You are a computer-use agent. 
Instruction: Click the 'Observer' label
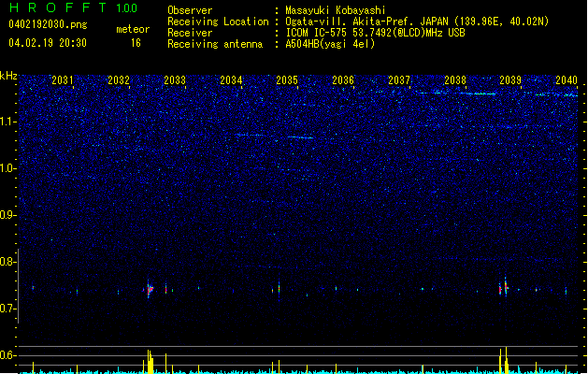click(190, 10)
